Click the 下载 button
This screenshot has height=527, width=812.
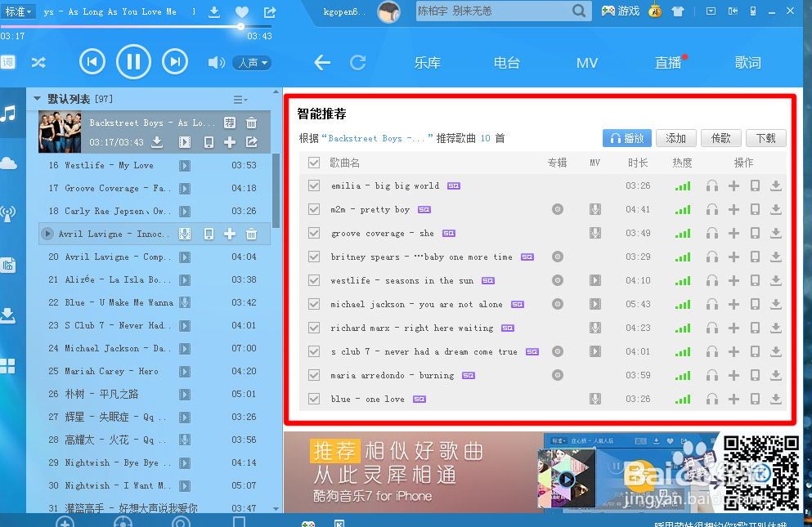766,138
